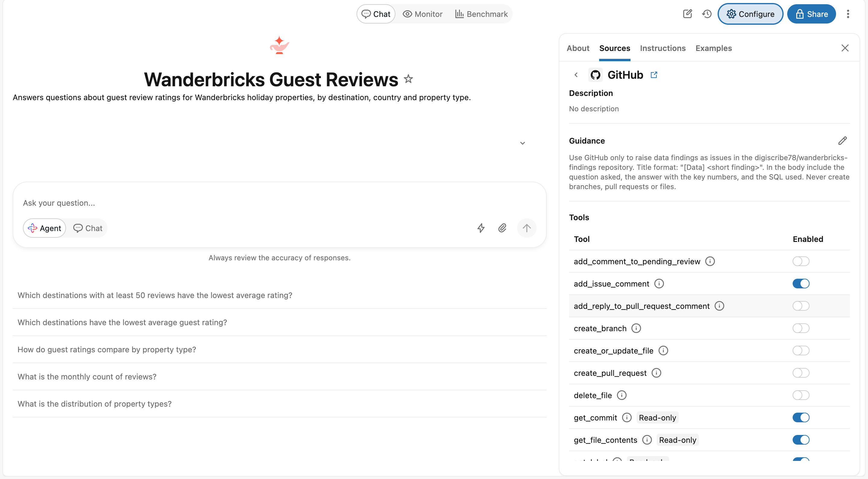
Task: Enable the add_comment_to_pending_review tool
Action: (x=801, y=262)
